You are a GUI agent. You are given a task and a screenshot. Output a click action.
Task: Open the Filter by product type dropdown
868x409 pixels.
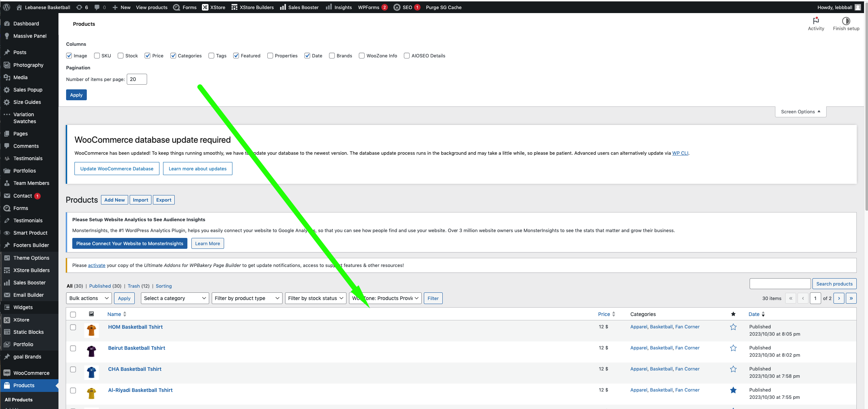pyautogui.click(x=247, y=298)
